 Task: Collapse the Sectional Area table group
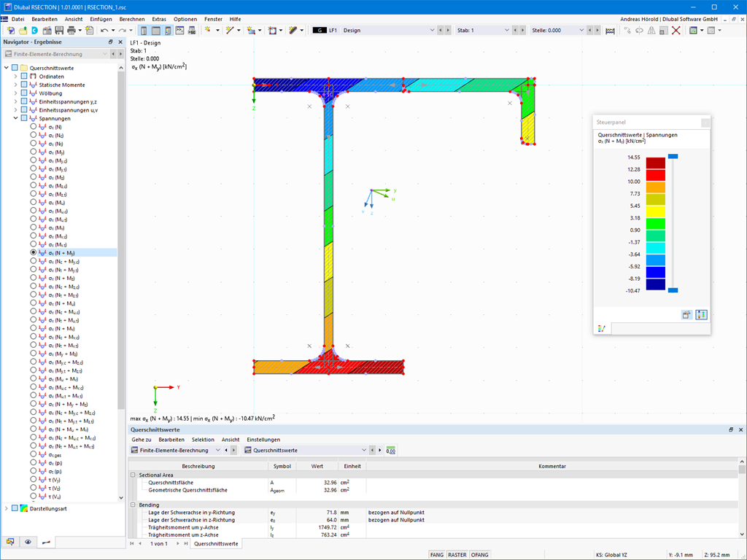tap(133, 475)
